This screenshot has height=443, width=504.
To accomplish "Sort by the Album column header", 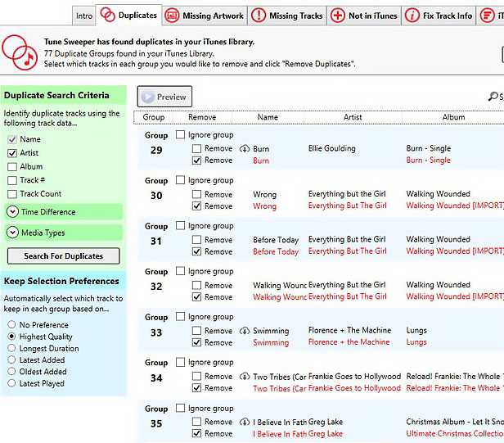I will tap(453, 117).
